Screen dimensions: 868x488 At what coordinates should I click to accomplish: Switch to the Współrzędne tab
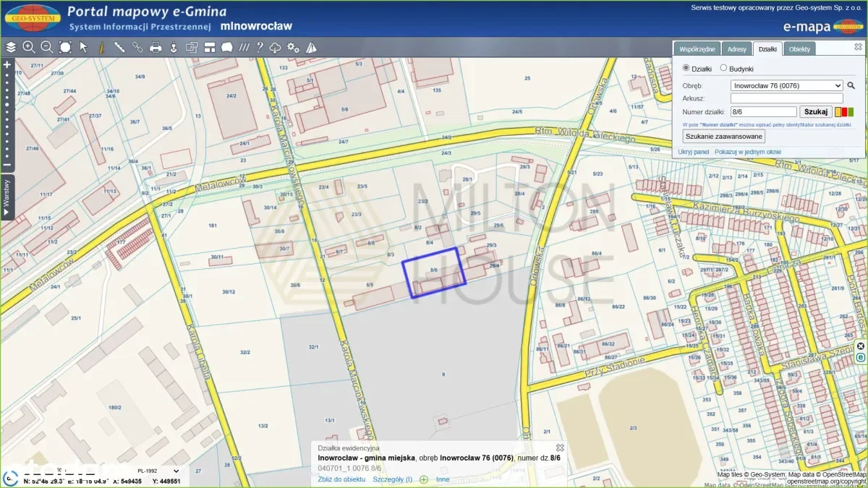(697, 49)
